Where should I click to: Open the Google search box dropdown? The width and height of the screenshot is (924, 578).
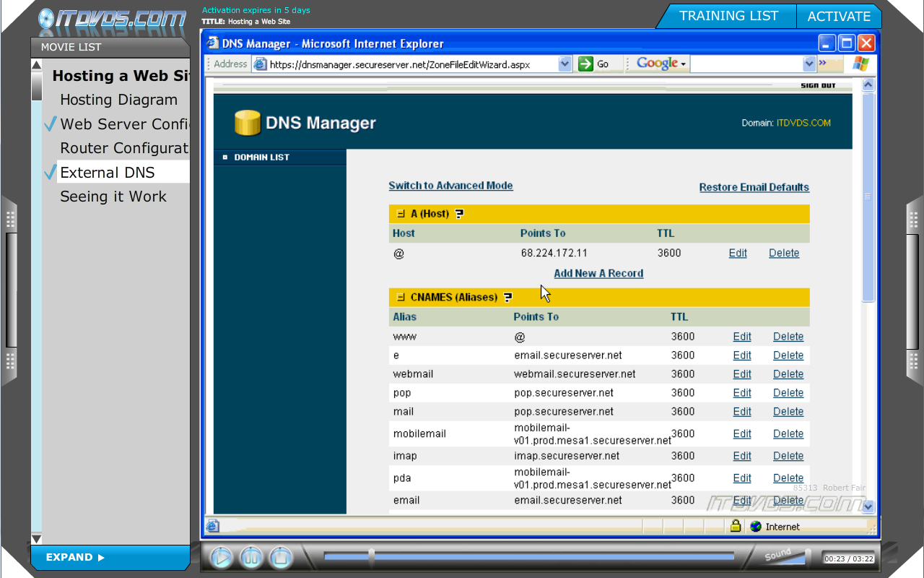click(808, 64)
